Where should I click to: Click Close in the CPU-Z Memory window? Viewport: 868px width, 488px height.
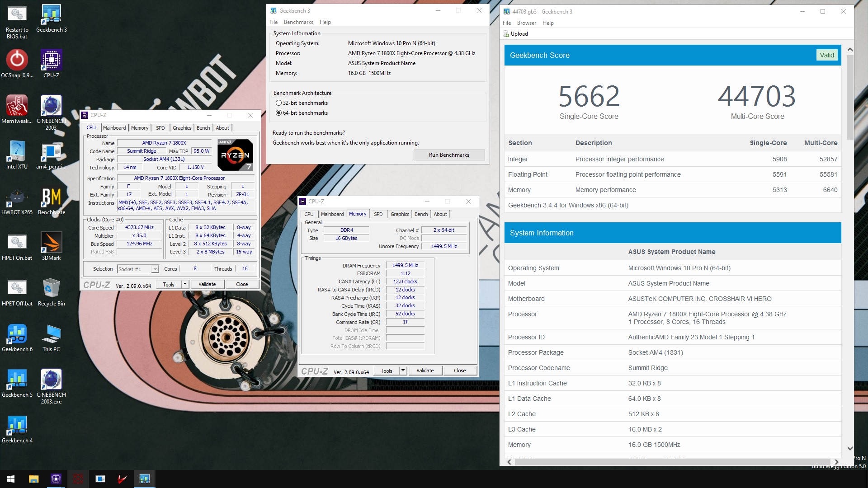click(x=460, y=371)
